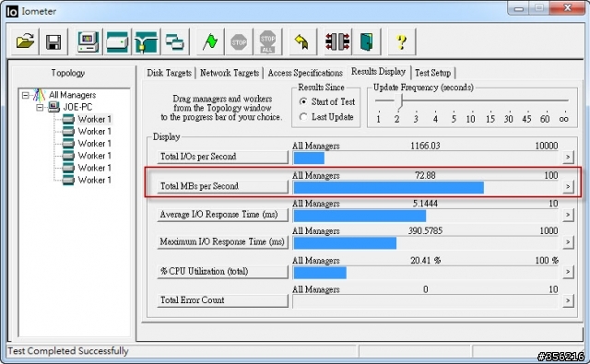Click the % CPU Utilization (total) button
This screenshot has height=364, width=590.
(222, 271)
